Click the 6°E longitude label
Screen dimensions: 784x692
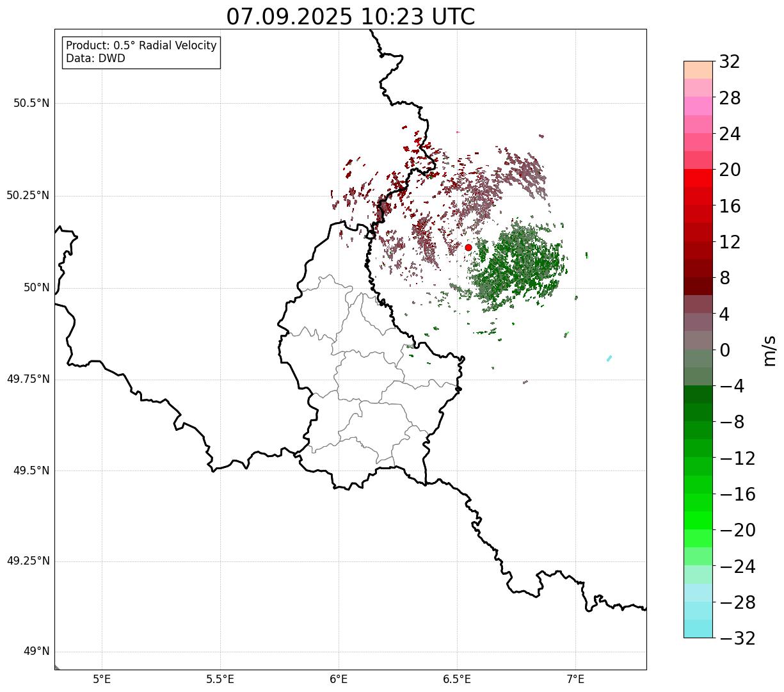[339, 679]
